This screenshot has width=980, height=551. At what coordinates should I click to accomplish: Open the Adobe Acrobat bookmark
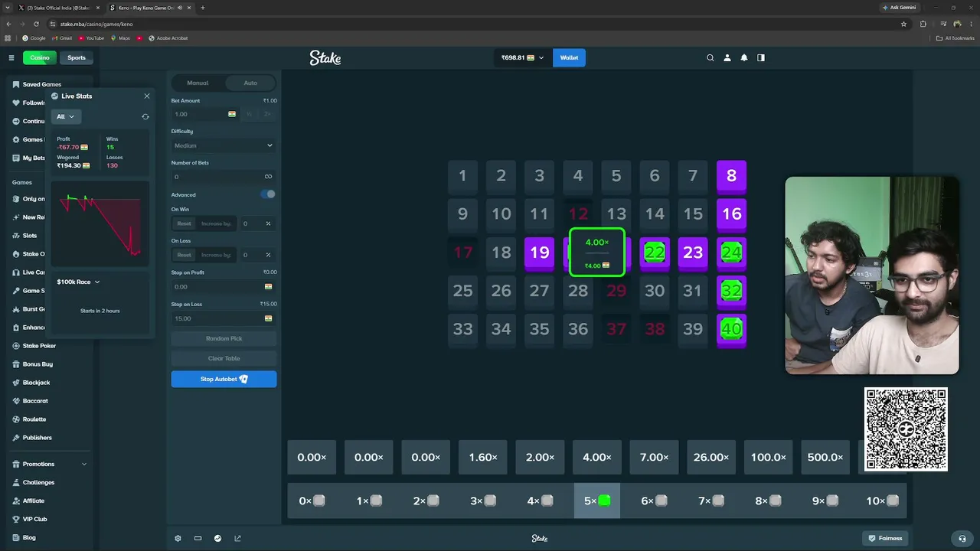point(168,37)
